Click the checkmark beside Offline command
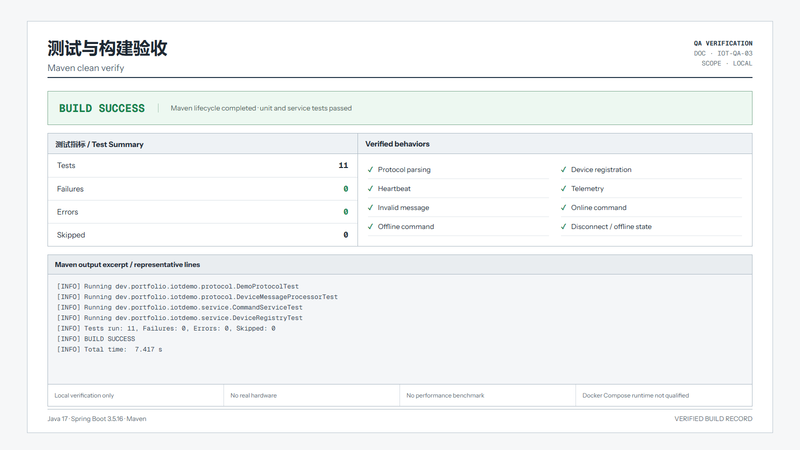 370,227
